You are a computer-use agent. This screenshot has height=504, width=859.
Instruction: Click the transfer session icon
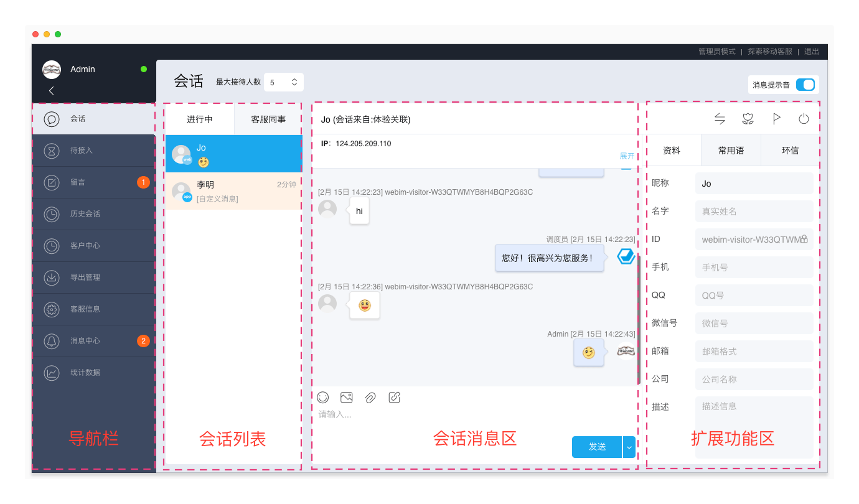click(x=721, y=118)
